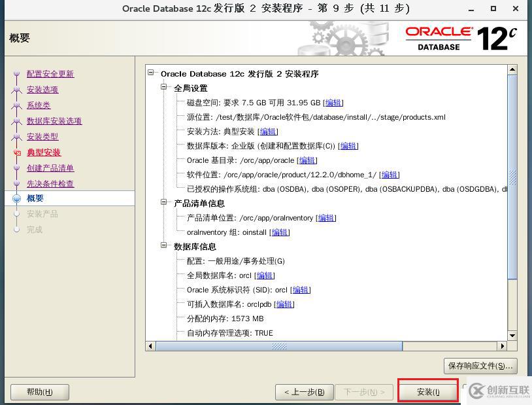The width and height of the screenshot is (532, 405).
Task: Select the 已授权的操作系统组 row
Action: click(346, 189)
